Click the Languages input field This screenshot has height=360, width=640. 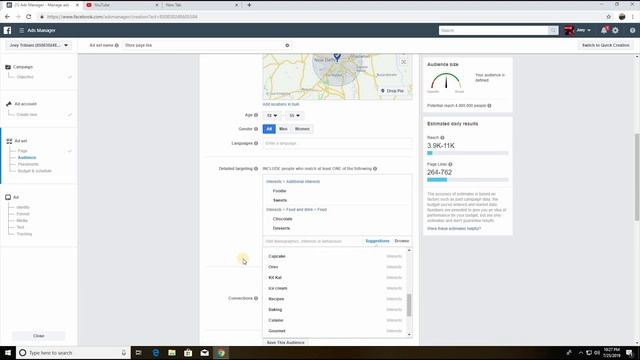click(x=337, y=143)
